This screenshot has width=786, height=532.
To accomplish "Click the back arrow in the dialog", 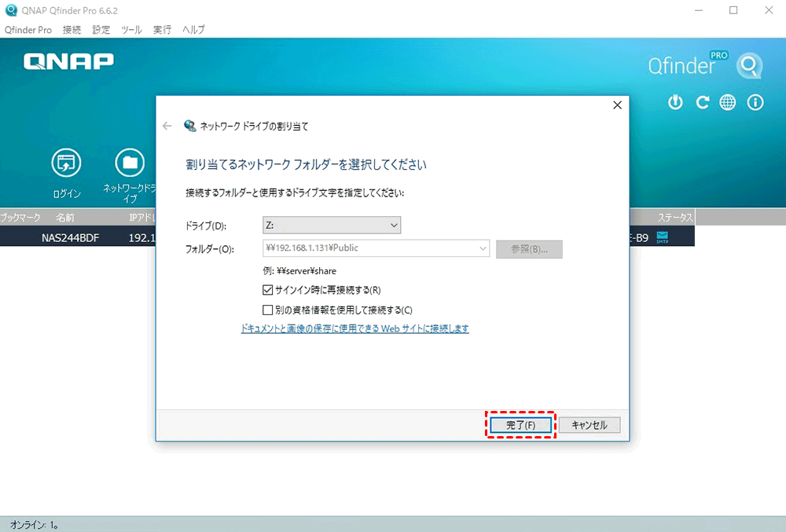I will [167, 126].
